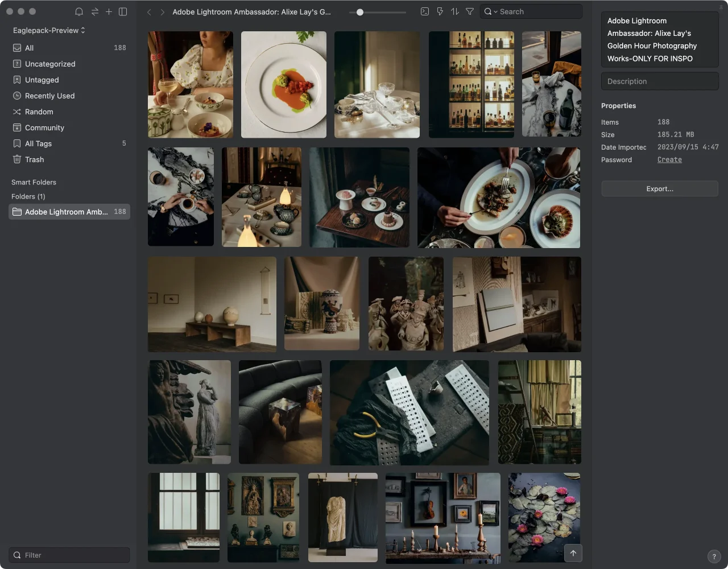
Task: Expand the Folders (1) section
Action: click(28, 196)
